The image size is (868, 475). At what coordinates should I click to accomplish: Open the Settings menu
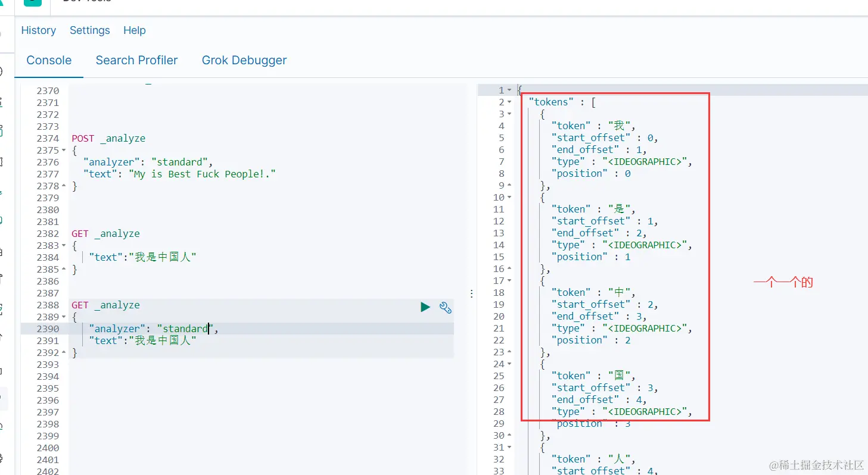point(90,30)
